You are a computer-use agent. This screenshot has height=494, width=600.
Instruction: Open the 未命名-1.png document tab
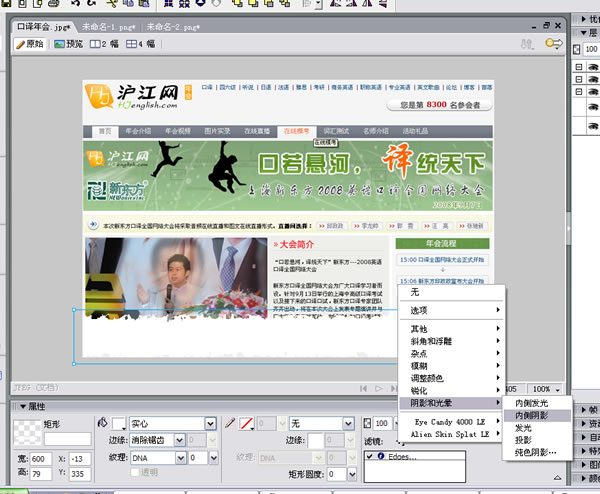108,27
